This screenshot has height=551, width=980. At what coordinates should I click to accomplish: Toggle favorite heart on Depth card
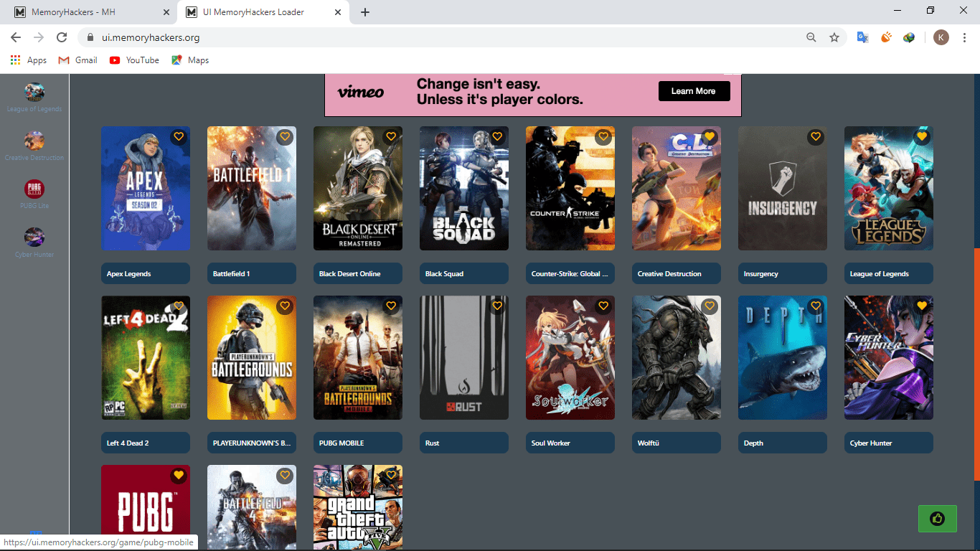(x=816, y=306)
